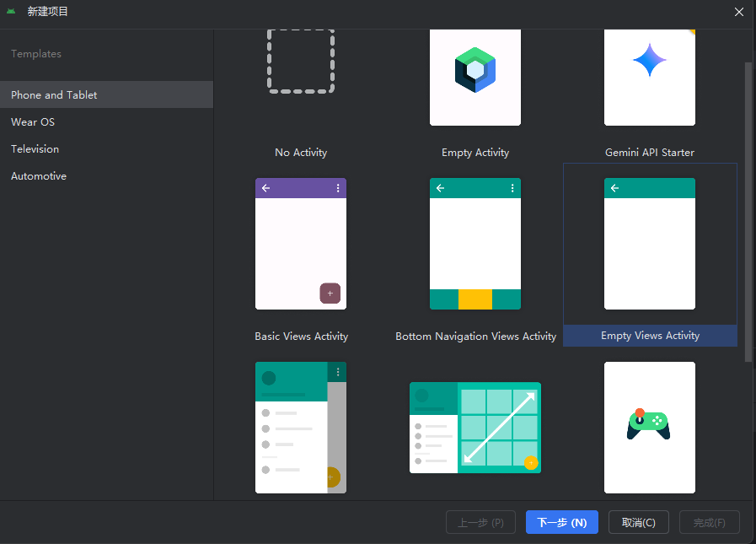Image resolution: width=756 pixels, height=544 pixels.
Task: Switch to the Television category
Action: (x=106, y=148)
